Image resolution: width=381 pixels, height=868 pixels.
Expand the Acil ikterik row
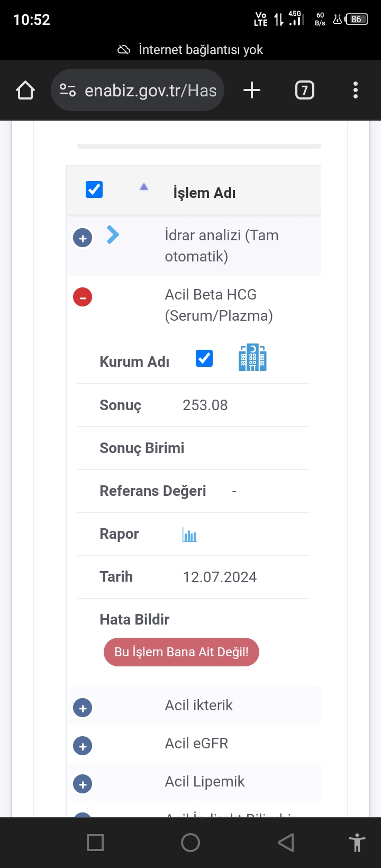(83, 708)
